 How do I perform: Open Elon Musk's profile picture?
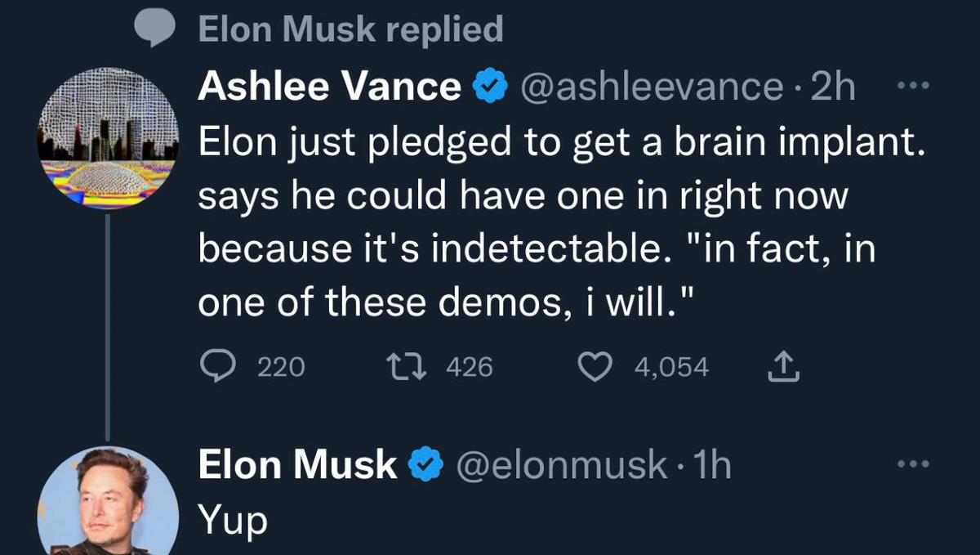(x=107, y=501)
